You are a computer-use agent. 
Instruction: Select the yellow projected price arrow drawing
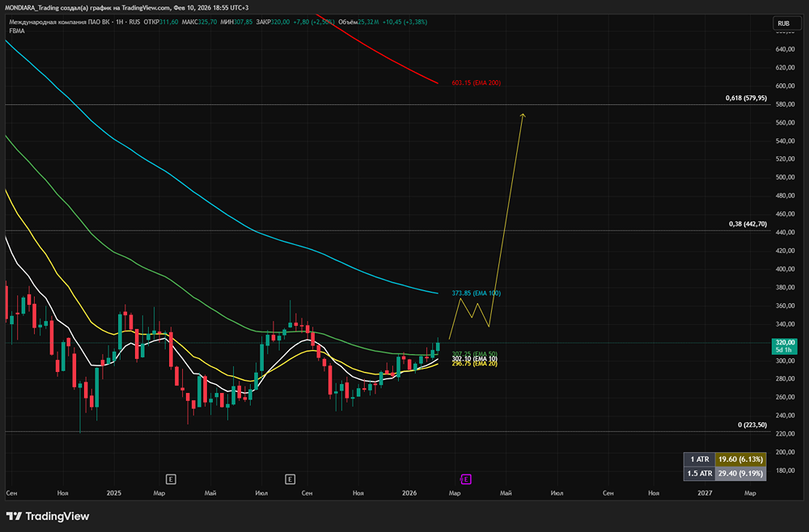tap(508, 217)
